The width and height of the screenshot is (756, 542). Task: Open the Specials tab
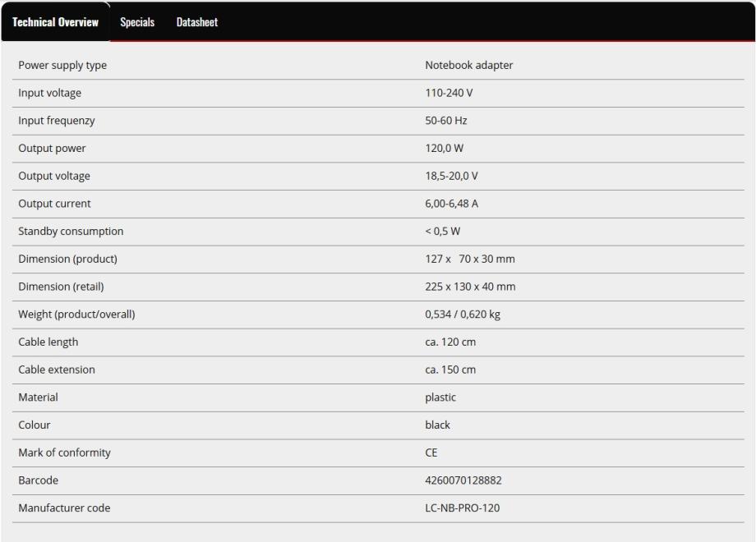[137, 22]
